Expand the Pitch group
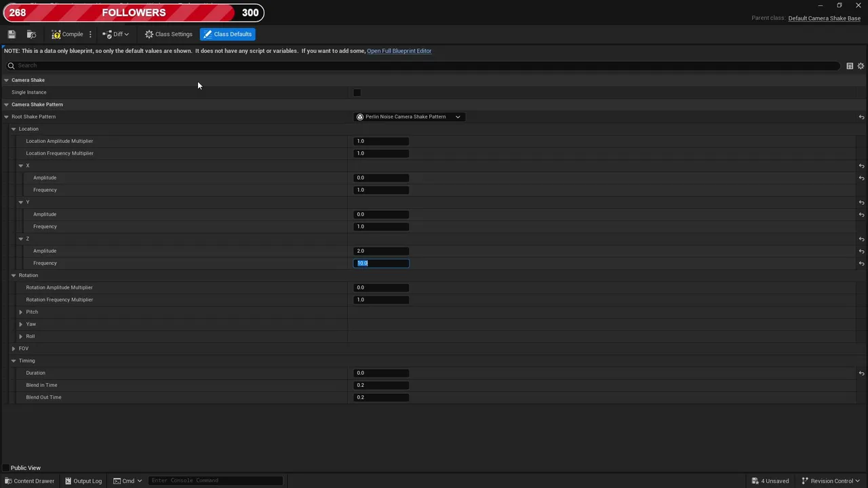This screenshot has height=488, width=868. coord(21,312)
